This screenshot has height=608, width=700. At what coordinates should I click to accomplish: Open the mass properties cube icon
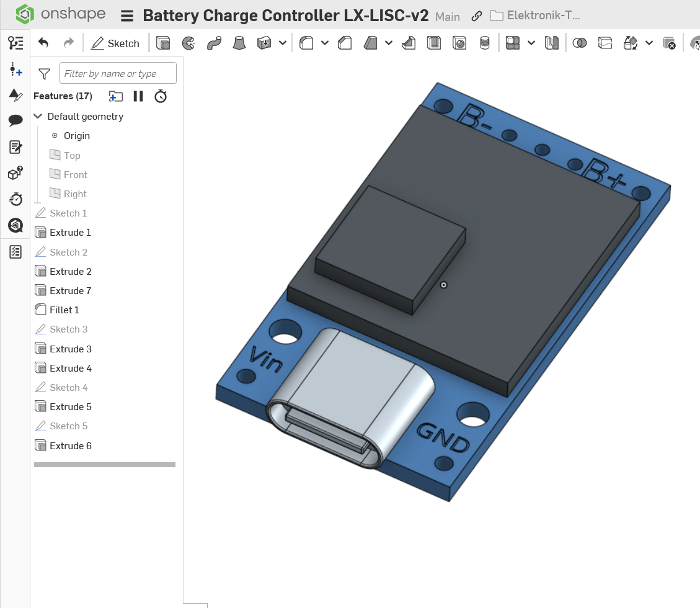pos(16,173)
